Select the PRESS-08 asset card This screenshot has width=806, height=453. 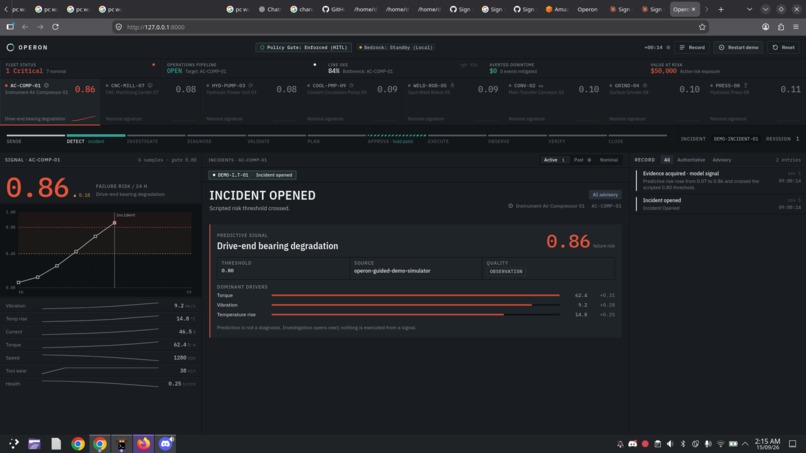[x=755, y=102]
